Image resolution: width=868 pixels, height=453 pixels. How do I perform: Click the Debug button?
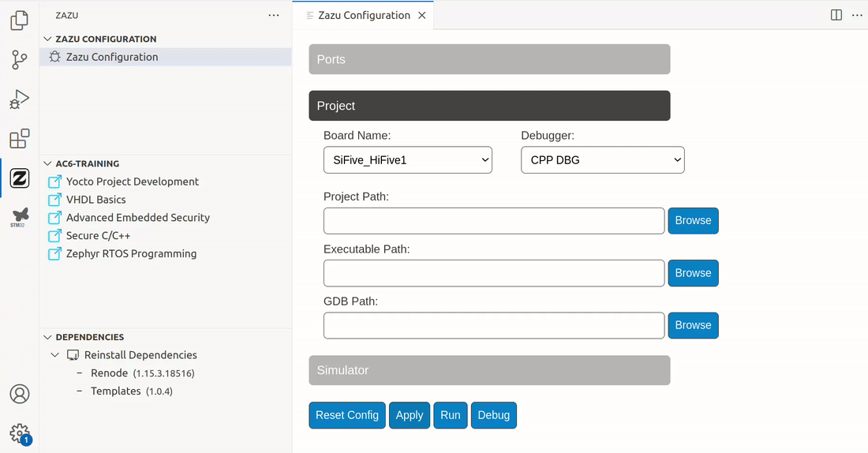coord(494,415)
